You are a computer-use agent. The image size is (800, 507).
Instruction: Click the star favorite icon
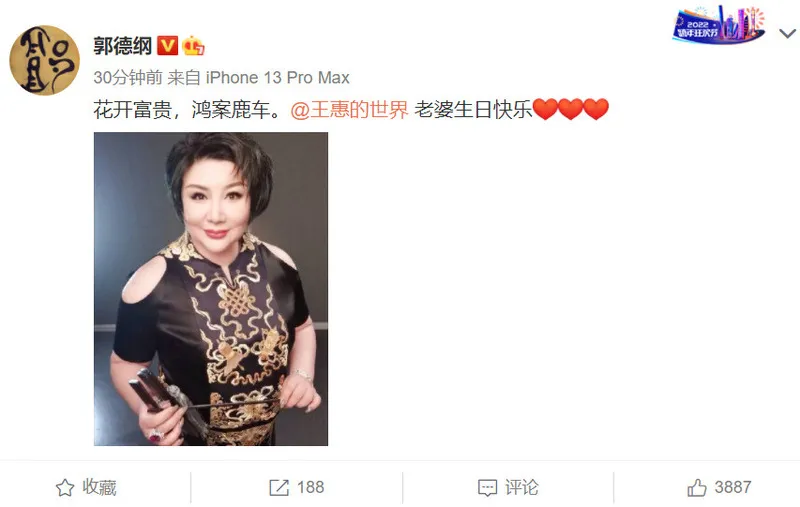[65, 488]
